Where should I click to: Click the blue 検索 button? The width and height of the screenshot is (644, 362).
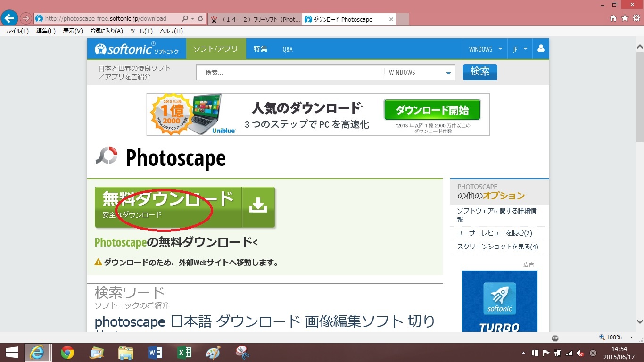coord(480,72)
